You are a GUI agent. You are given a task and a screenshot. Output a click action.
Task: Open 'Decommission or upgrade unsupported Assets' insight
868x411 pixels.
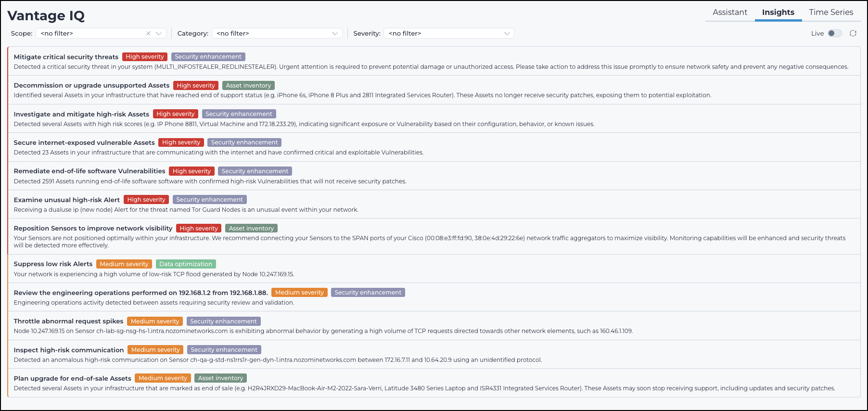(x=91, y=86)
